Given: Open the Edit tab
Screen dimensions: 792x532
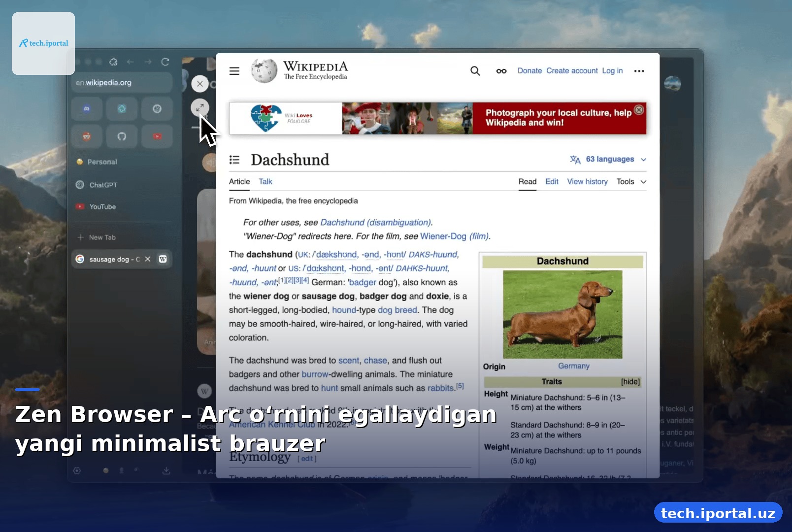Looking at the screenshot, I should [552, 182].
